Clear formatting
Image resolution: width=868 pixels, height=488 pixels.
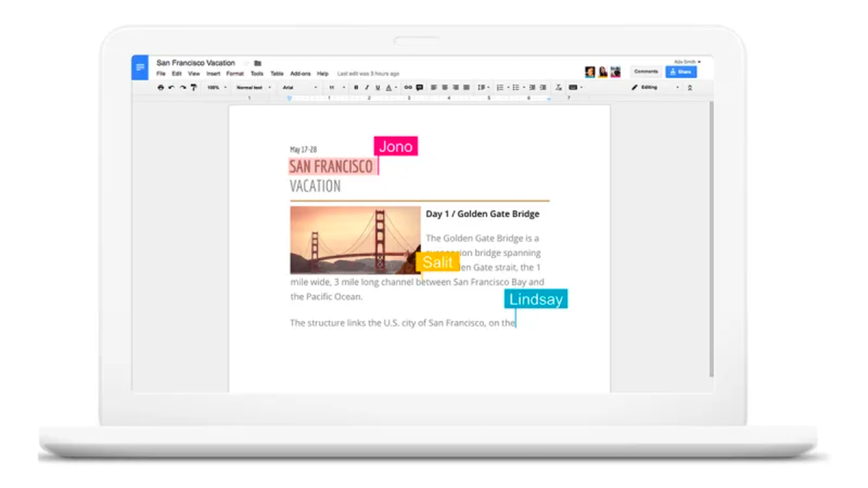pyautogui.click(x=558, y=87)
